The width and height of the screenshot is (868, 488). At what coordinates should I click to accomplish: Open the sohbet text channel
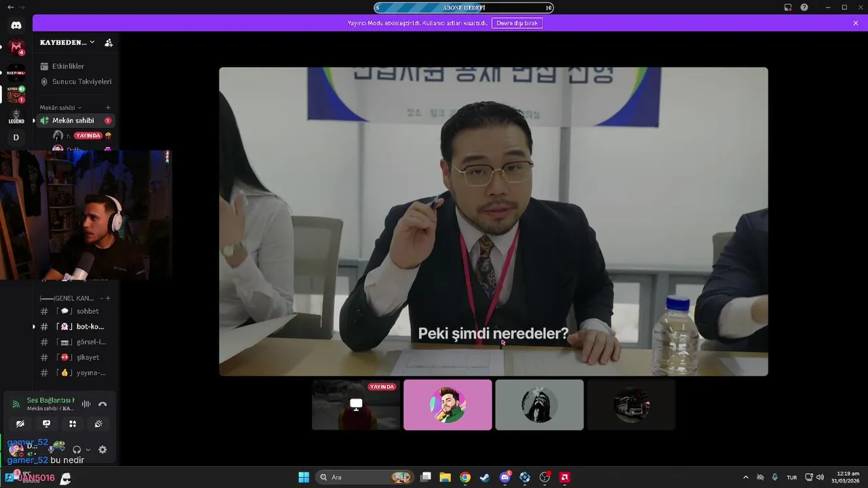pyautogui.click(x=75, y=311)
